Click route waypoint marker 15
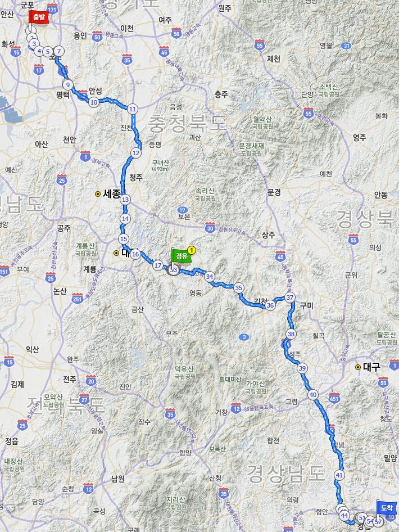 point(124,239)
